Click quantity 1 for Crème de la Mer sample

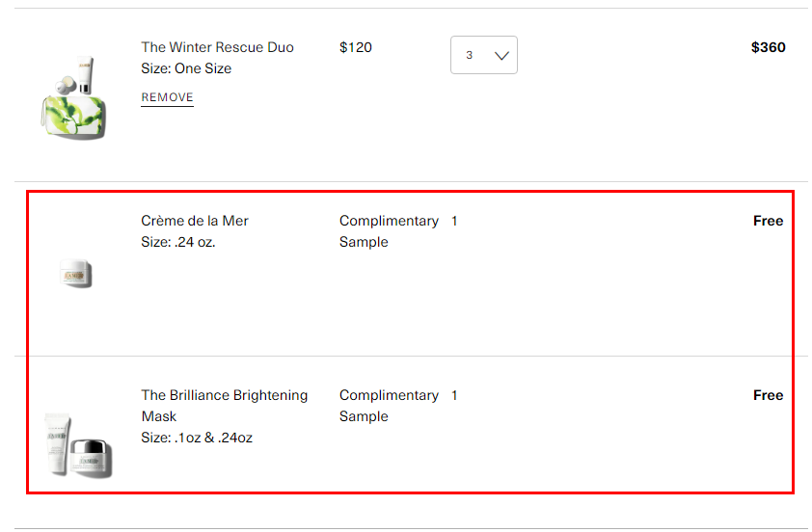454,221
